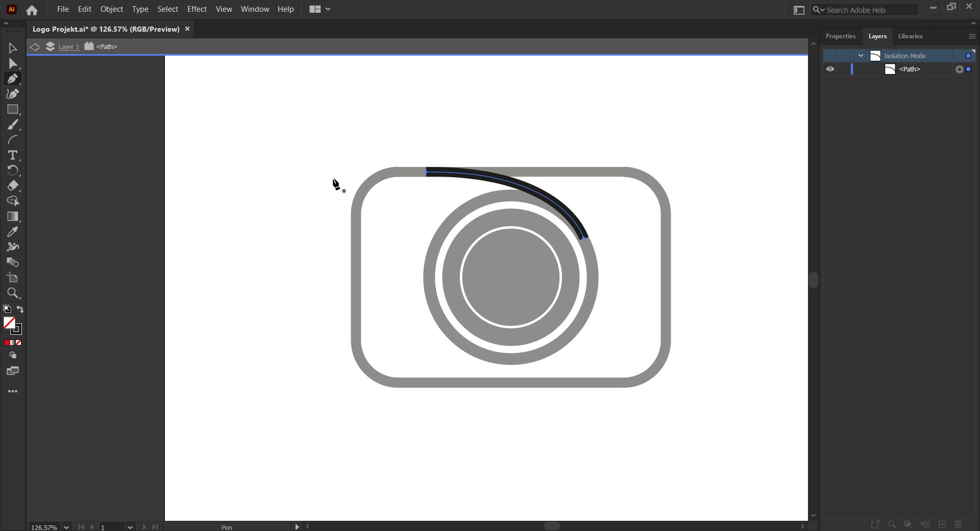Open search scope dropdown in help search
The image size is (980, 531).
point(819,10)
